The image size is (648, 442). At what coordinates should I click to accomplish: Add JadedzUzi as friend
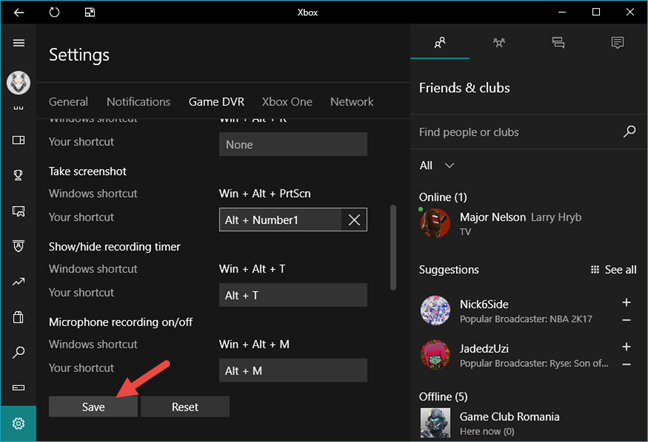click(x=627, y=347)
